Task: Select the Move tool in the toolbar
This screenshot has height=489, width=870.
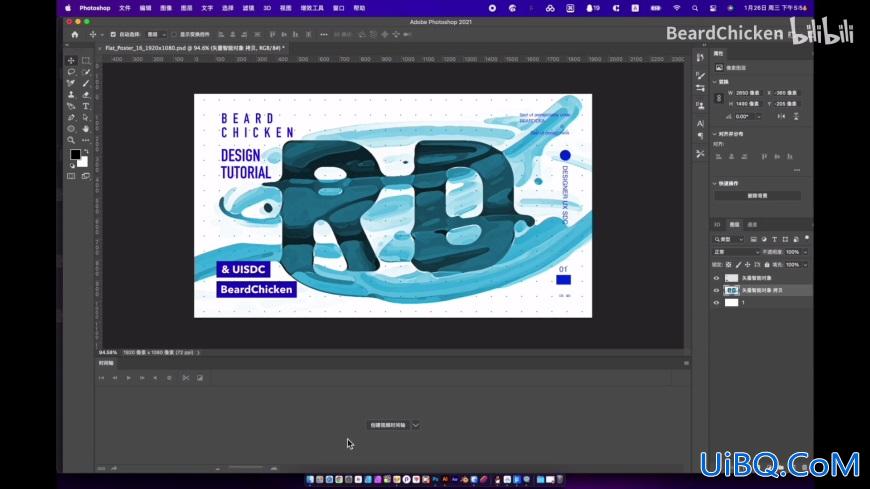Action: click(71, 61)
